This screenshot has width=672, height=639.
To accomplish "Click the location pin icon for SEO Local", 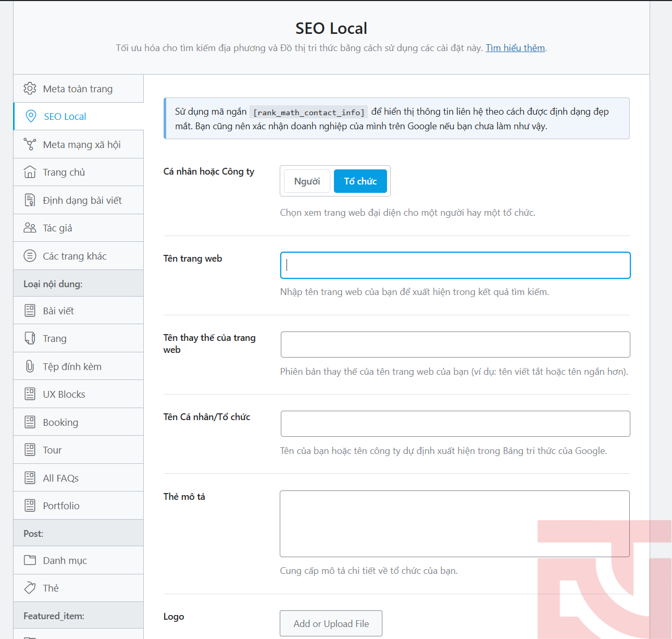I will (31, 116).
